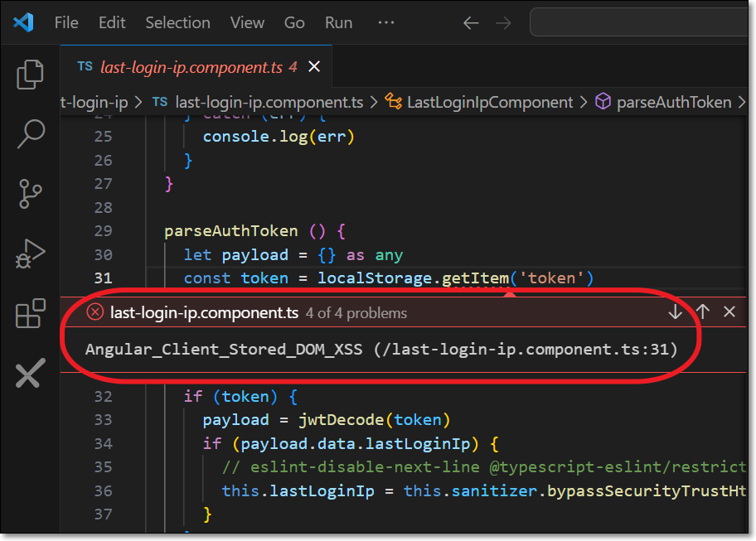Go back with the left arrow
This screenshot has height=541, width=756.
click(471, 22)
